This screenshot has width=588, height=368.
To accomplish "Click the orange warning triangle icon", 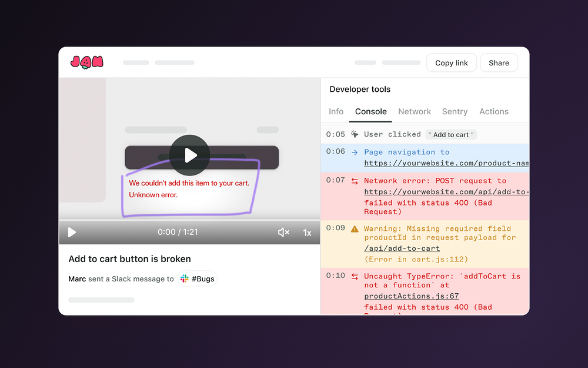I will [355, 228].
